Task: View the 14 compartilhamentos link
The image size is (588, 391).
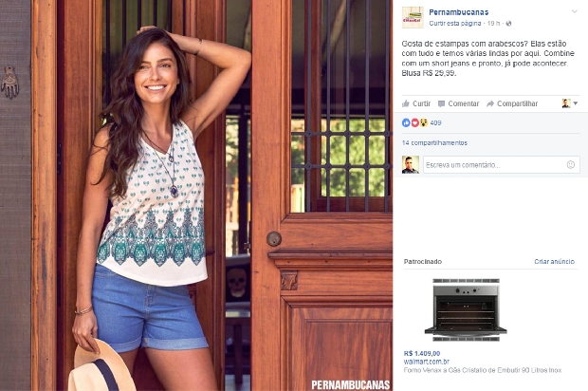Action: 434,143
